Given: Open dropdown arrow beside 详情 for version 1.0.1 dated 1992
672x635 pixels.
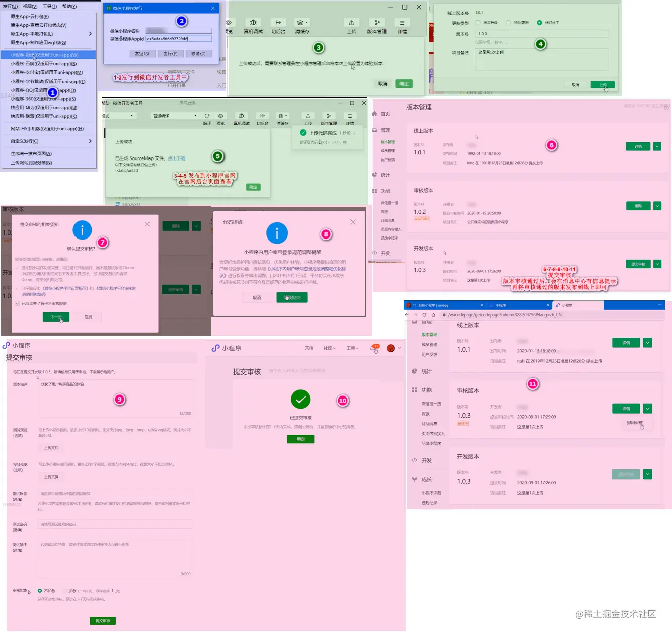Looking at the screenshot, I should tap(657, 146).
